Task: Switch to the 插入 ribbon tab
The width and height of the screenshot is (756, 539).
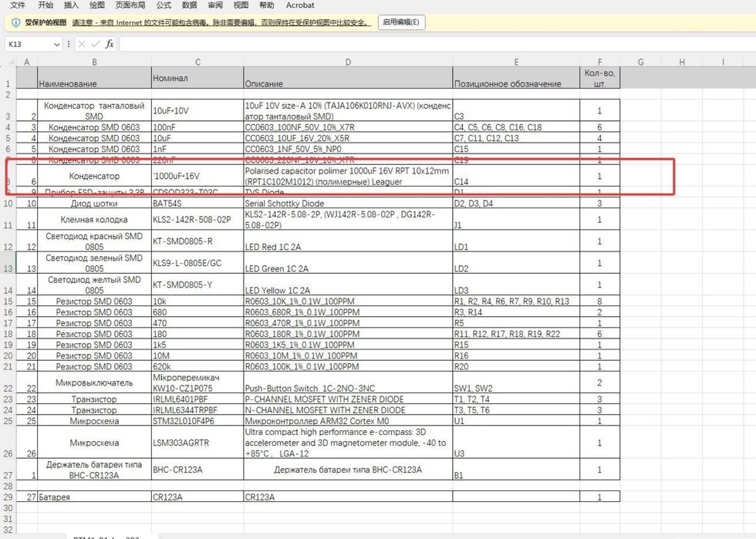Action: 71,5
